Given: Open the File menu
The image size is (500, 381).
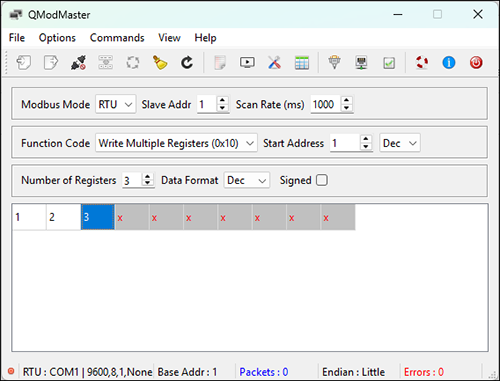Looking at the screenshot, I should [x=17, y=38].
